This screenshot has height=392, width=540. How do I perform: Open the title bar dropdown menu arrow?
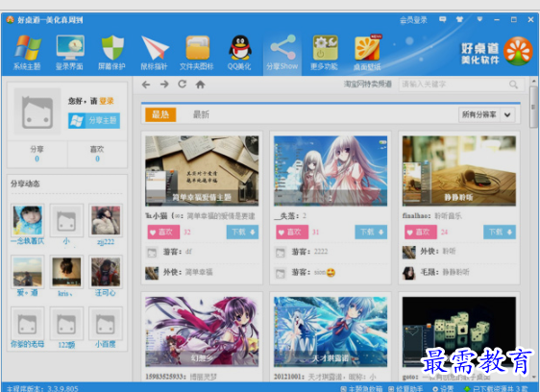(x=479, y=19)
